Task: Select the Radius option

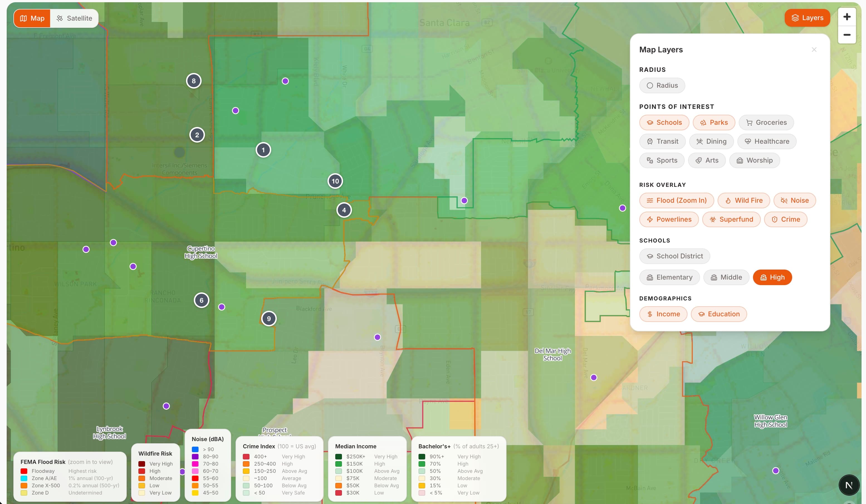Action: tap(662, 85)
